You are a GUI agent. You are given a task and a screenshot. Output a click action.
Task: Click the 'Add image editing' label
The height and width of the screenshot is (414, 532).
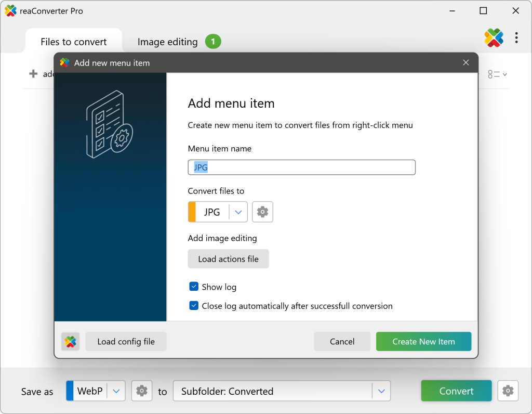[x=222, y=238]
